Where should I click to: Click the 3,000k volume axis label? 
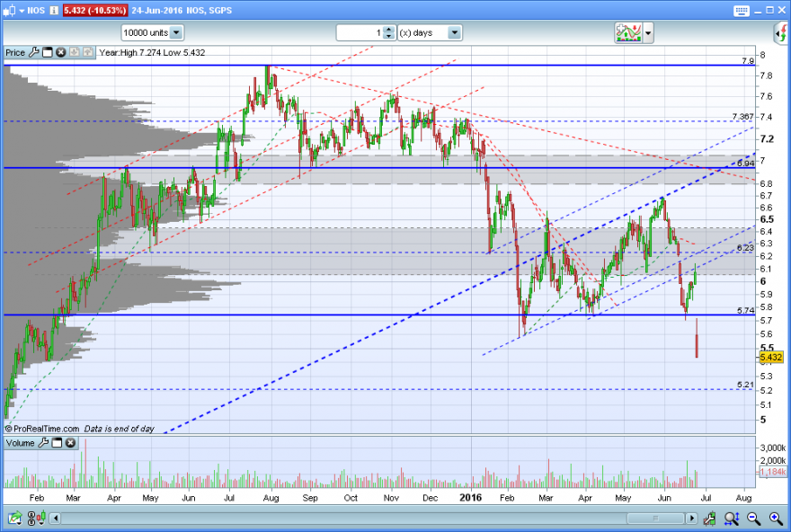click(x=773, y=448)
